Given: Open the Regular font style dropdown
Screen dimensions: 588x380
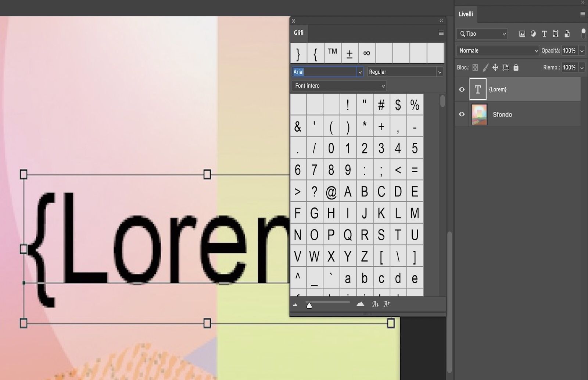Looking at the screenshot, I should tap(404, 72).
